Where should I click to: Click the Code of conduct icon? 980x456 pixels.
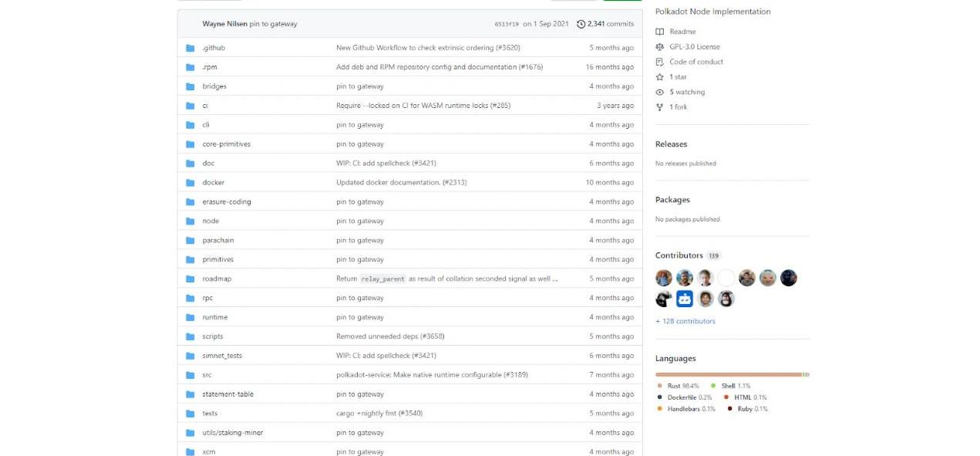(659, 62)
